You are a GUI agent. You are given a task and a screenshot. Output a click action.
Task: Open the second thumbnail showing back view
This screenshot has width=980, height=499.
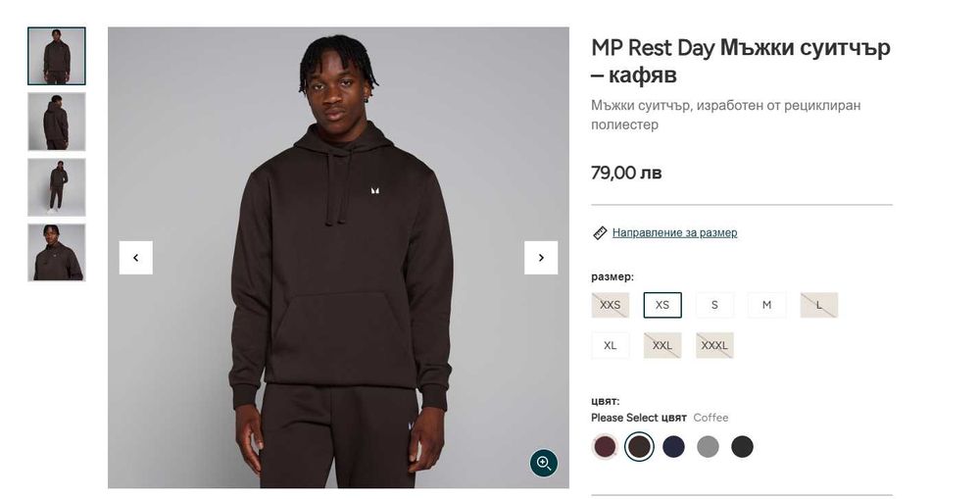tap(57, 122)
